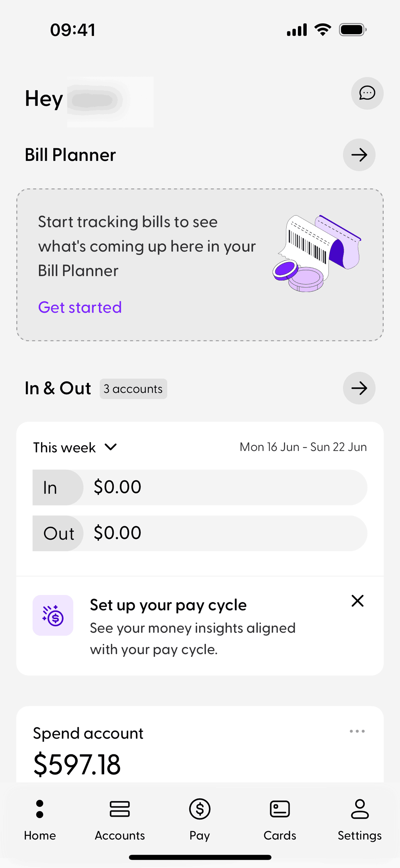The image size is (400, 868).
Task: Open In & Out details arrow
Action: click(x=359, y=388)
